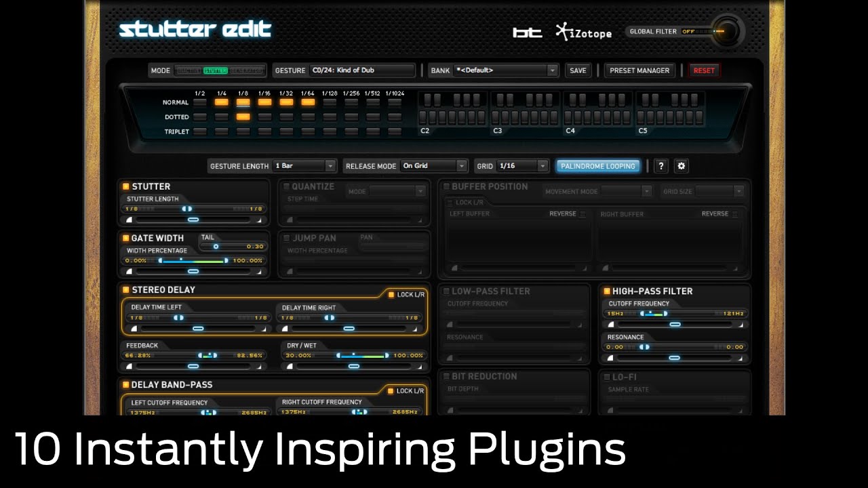
Task: Disable the Stutter module enable square
Action: (126, 186)
